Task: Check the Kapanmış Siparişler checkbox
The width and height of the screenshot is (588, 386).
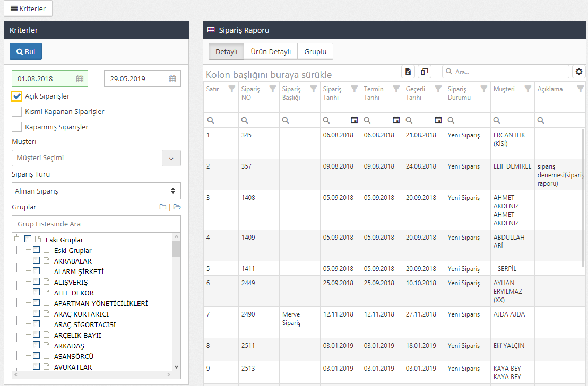Action: [16, 127]
